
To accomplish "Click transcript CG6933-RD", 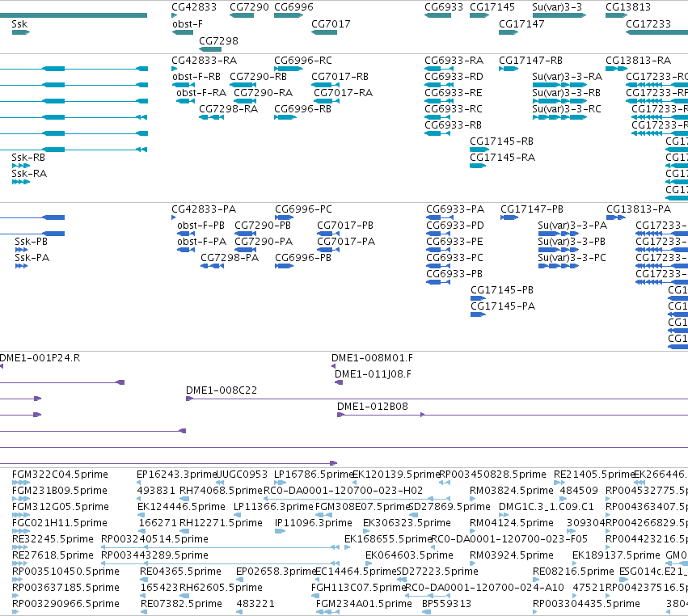I will click(x=439, y=85).
